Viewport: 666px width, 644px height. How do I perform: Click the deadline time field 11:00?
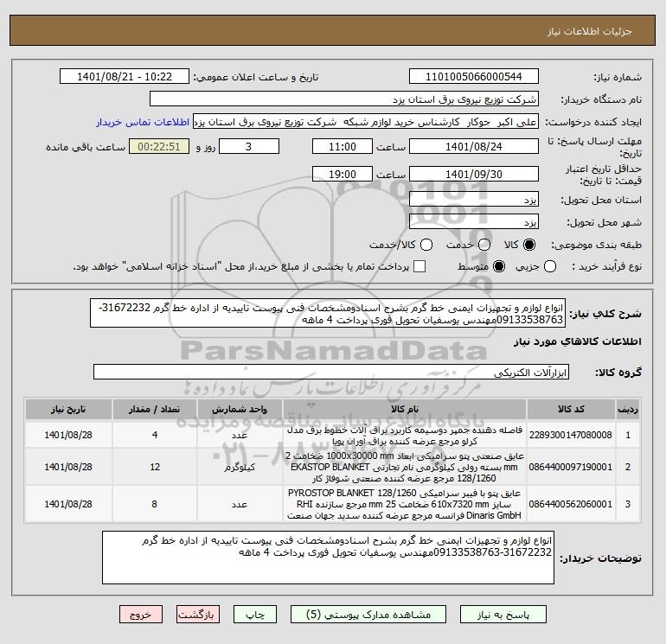(x=343, y=146)
